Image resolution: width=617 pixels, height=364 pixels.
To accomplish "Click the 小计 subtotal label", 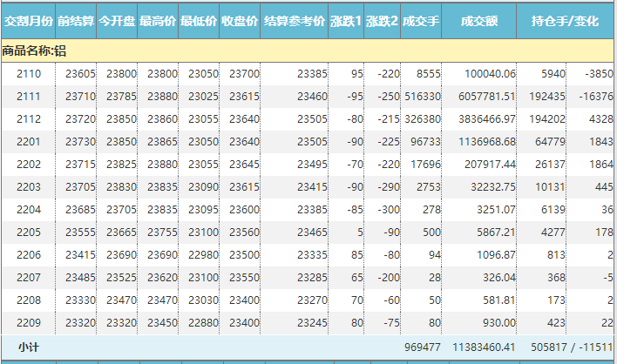I will (x=29, y=347).
